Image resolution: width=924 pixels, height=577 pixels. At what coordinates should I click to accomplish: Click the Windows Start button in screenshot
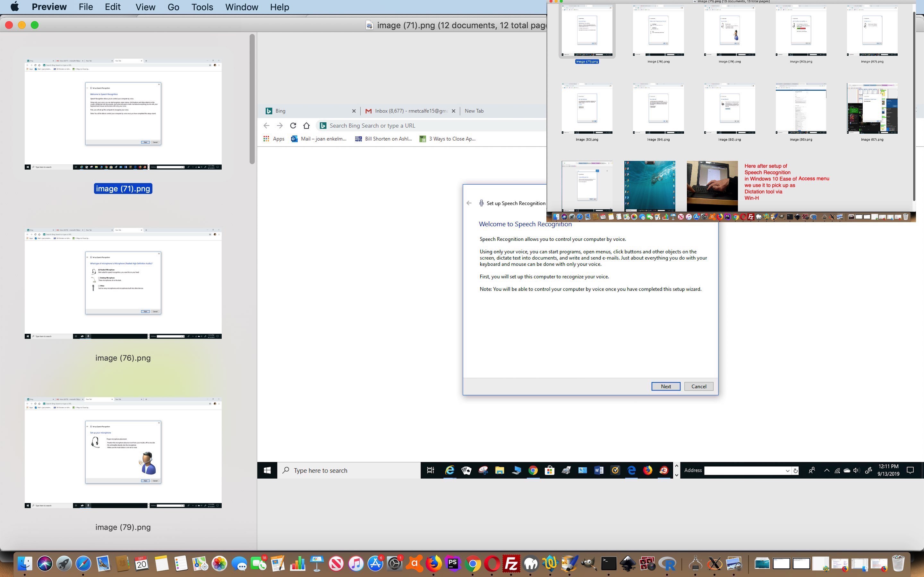click(267, 471)
